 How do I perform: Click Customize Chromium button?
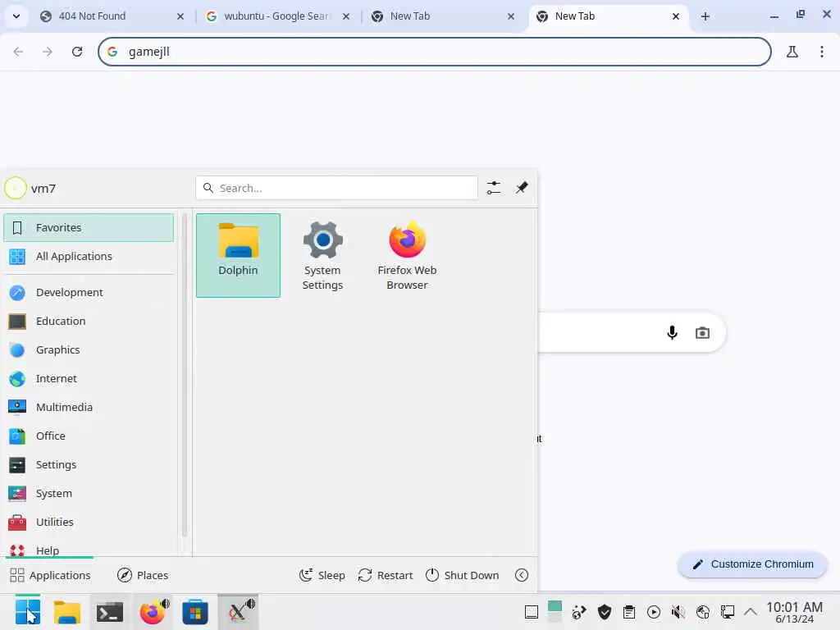pyautogui.click(x=753, y=564)
